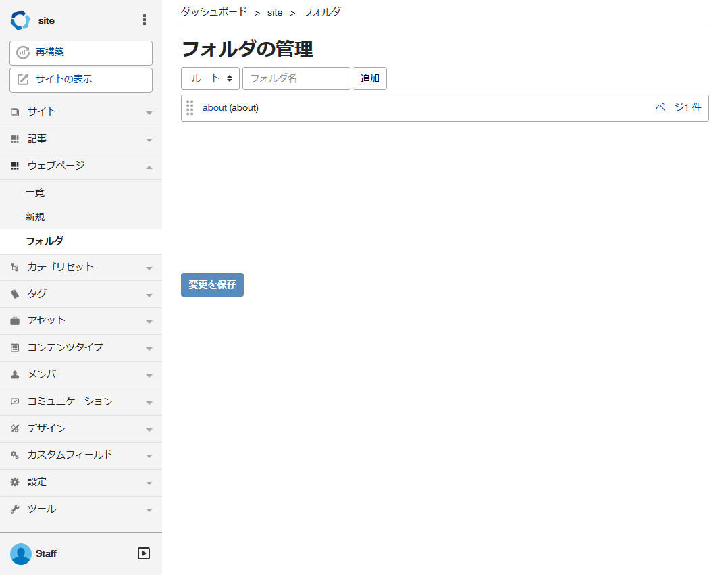The height and width of the screenshot is (575, 728).
Task: Expand the カスタムフィールド menu arrow
Action: (x=149, y=456)
